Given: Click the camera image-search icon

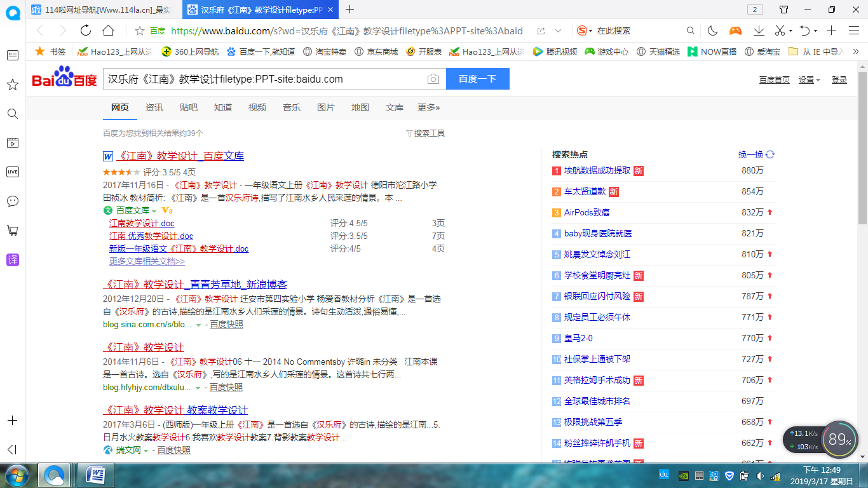Looking at the screenshot, I should tap(433, 79).
